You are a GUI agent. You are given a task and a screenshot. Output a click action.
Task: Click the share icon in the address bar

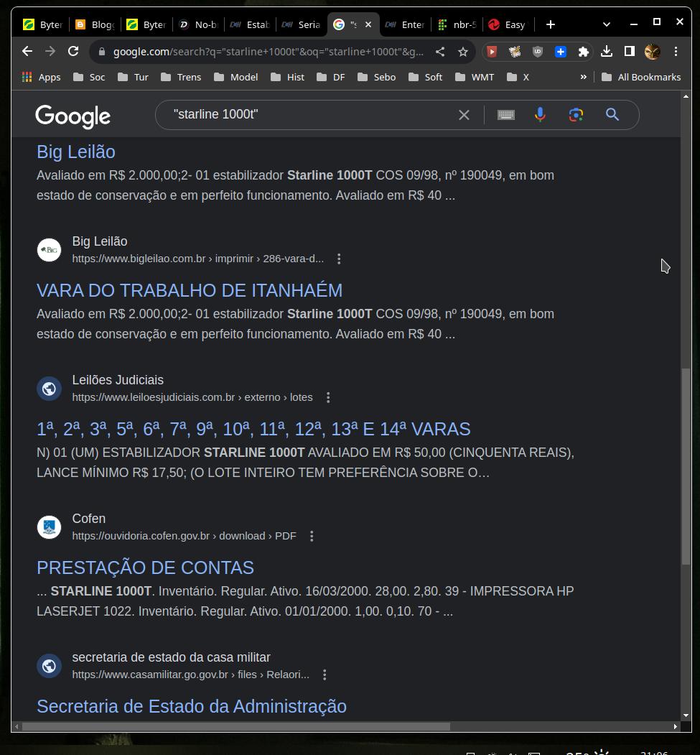pyautogui.click(x=439, y=52)
